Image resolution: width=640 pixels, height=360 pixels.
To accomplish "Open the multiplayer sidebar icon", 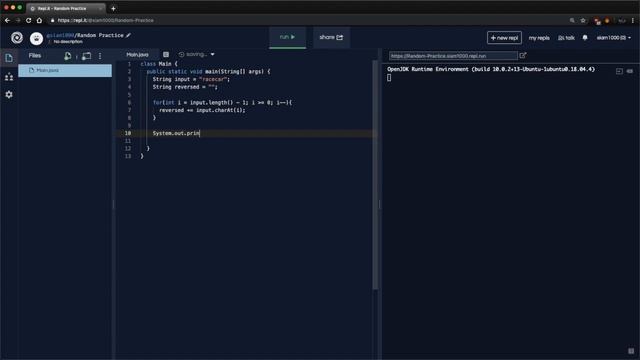I will tap(9, 77).
